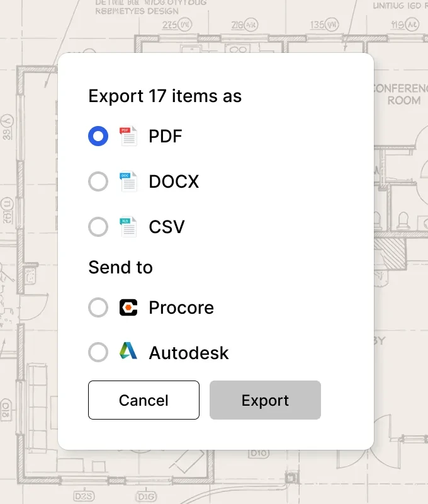Click the Procore label text
Viewport: 428px width, 504px height.
tap(181, 307)
